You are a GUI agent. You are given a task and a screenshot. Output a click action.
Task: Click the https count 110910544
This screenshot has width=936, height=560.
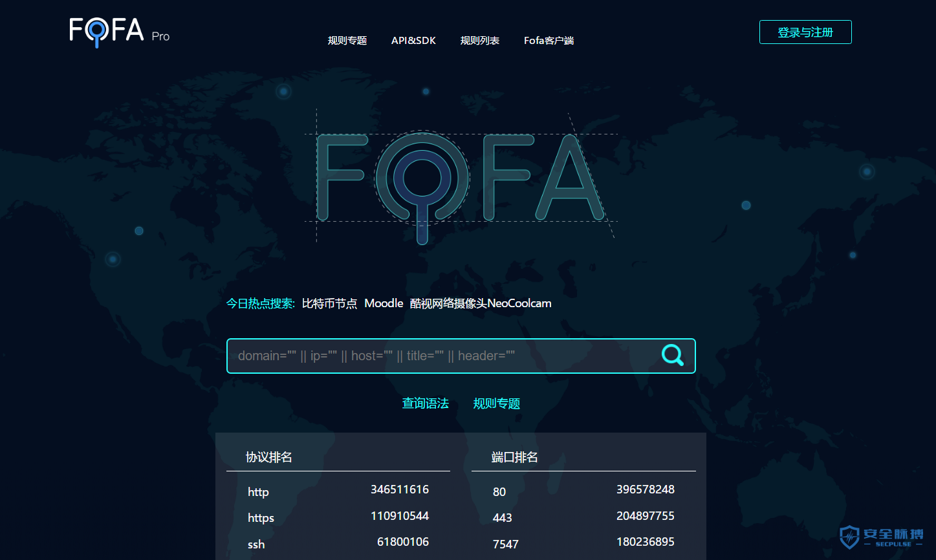(400, 516)
